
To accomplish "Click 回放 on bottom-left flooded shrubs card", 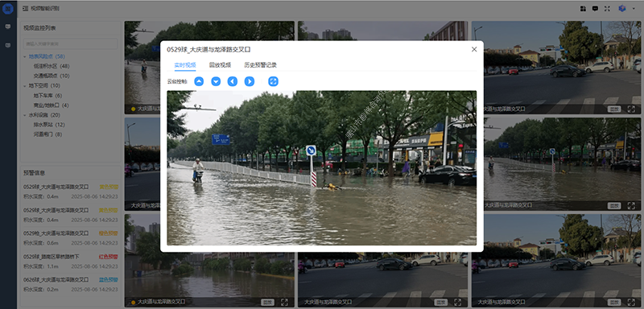I will (267, 303).
